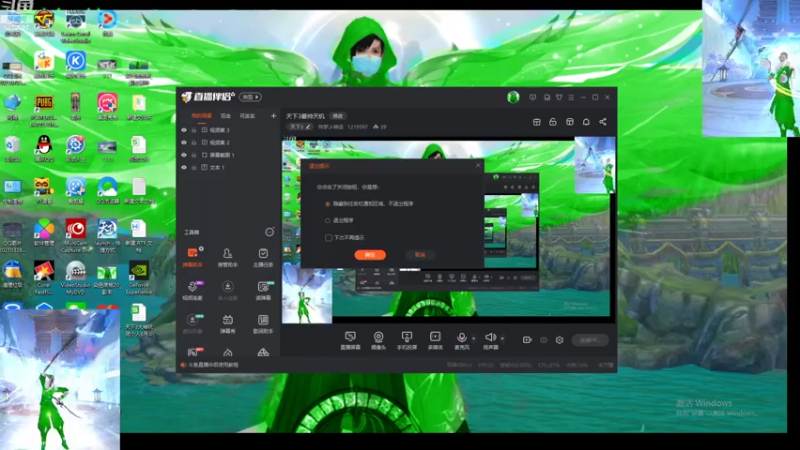Open the share icon above the preview
Viewport: 800px width, 450px height.
(x=603, y=122)
